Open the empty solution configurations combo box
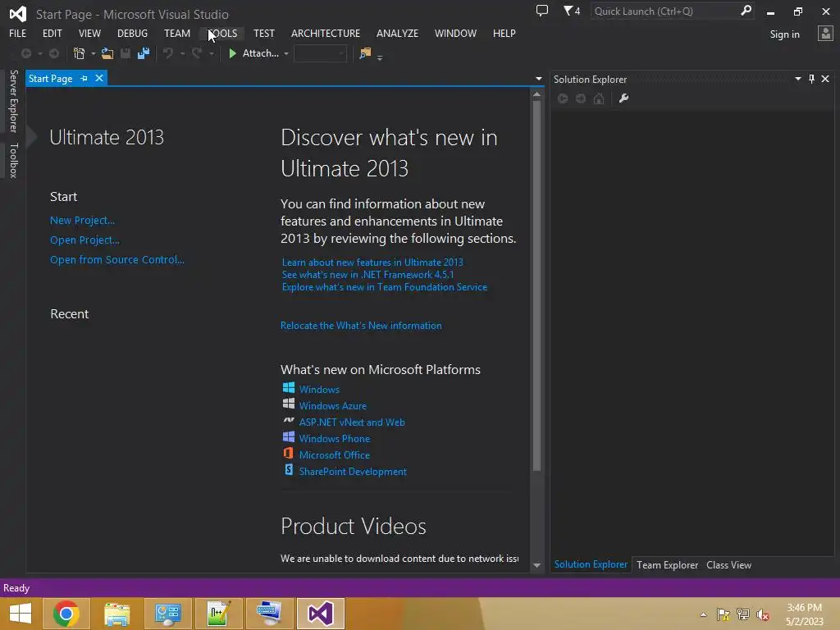This screenshot has width=840, height=630. (321, 53)
